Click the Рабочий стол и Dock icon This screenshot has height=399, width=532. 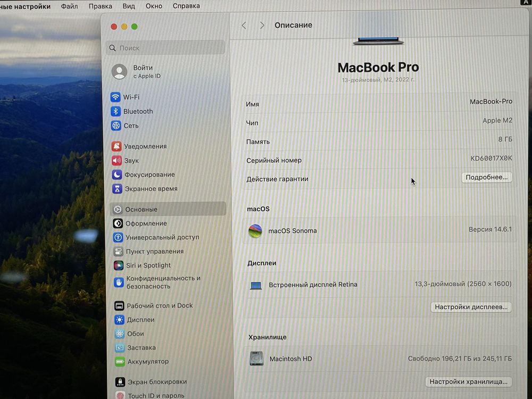pos(119,306)
